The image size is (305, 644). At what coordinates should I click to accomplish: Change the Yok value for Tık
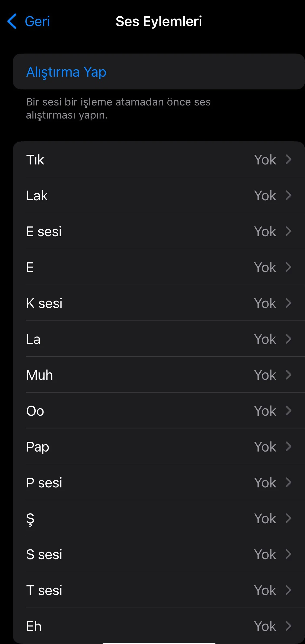(x=265, y=160)
